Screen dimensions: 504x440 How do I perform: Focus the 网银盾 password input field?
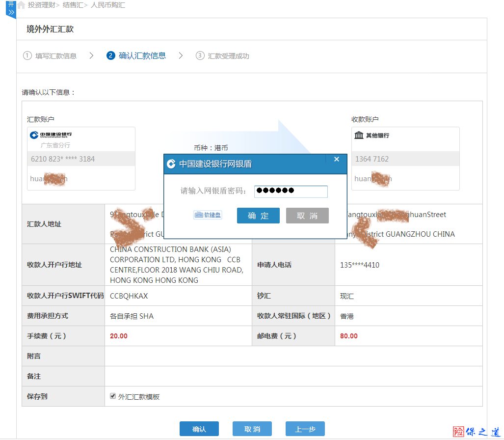[x=291, y=192]
